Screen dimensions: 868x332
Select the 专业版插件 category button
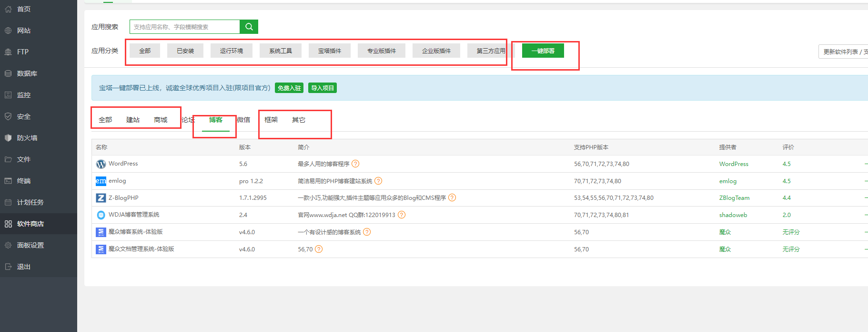click(x=382, y=51)
